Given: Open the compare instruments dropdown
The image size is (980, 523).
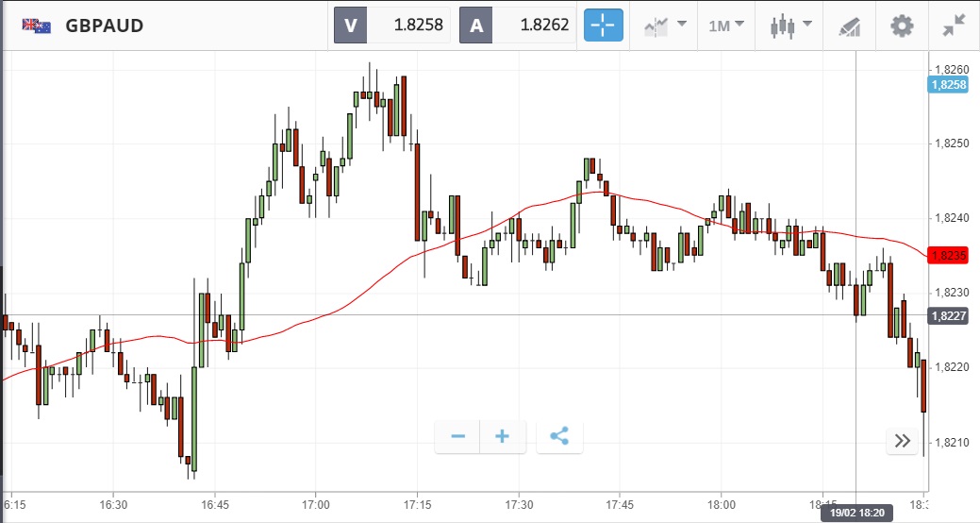Looking at the screenshot, I should point(665,25).
